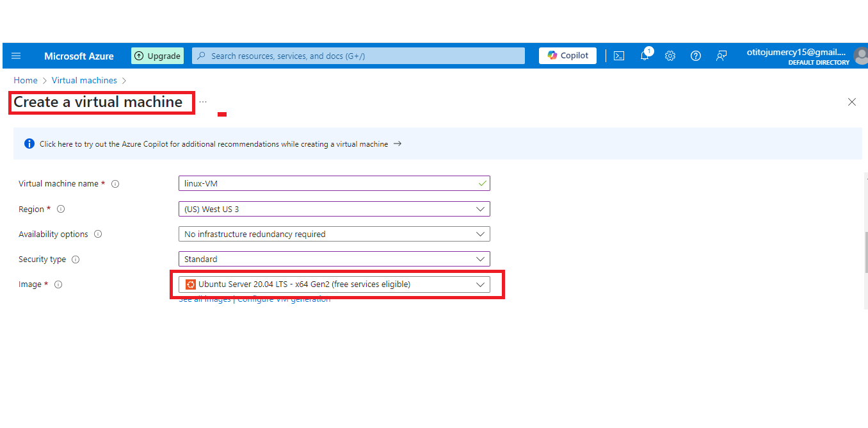Click the info icon in the Copilot banner
The width and height of the screenshot is (868, 428).
[x=29, y=144]
